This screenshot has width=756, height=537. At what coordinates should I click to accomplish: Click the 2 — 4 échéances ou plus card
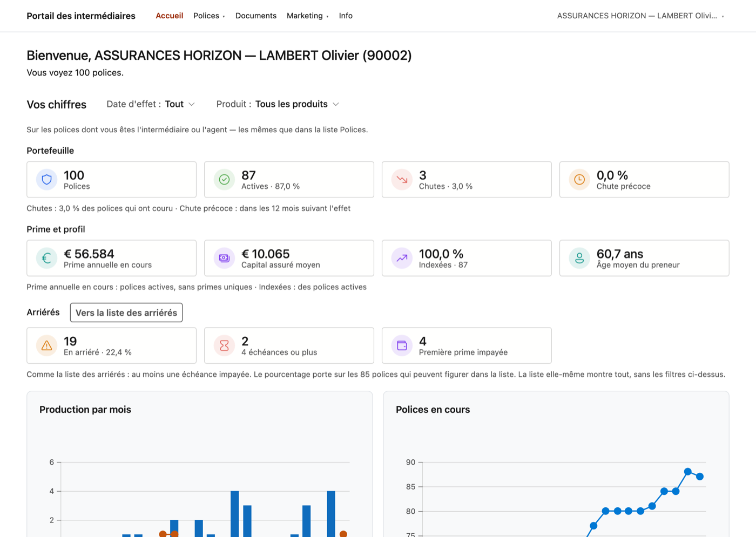[x=289, y=345]
